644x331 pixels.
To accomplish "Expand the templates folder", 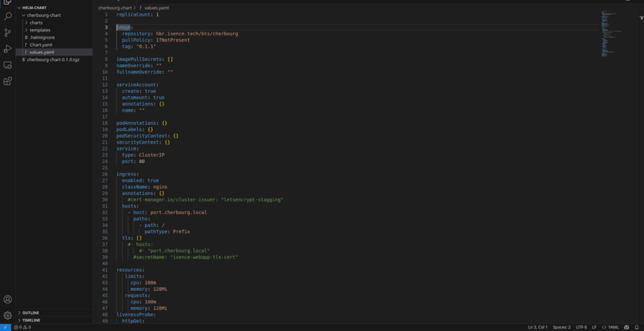I will [x=40, y=30].
